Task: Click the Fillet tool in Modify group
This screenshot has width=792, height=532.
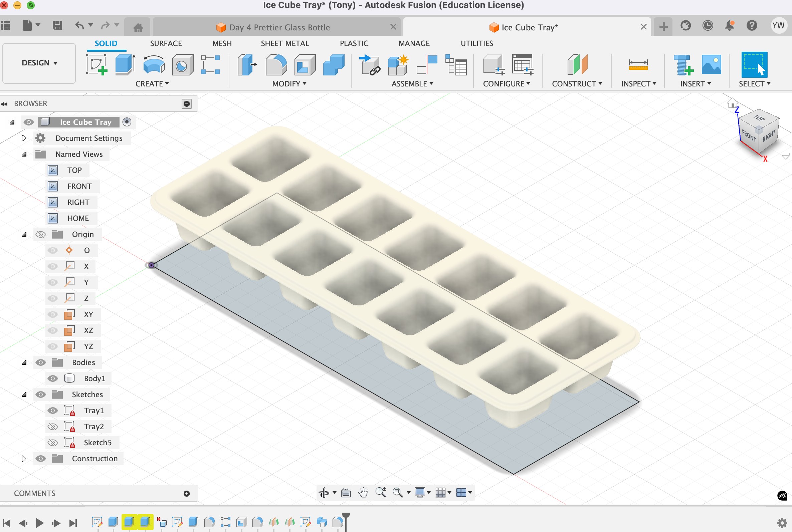Action: 276,64
